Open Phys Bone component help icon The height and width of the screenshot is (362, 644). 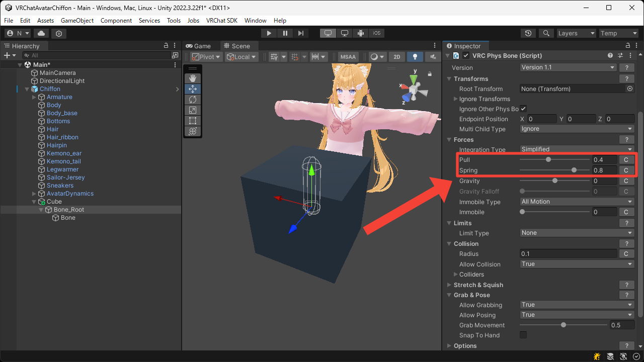[x=610, y=56]
